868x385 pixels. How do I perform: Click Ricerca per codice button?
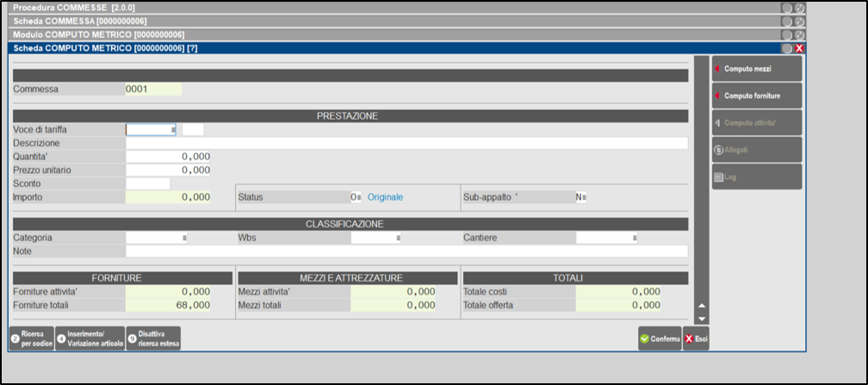point(31,338)
